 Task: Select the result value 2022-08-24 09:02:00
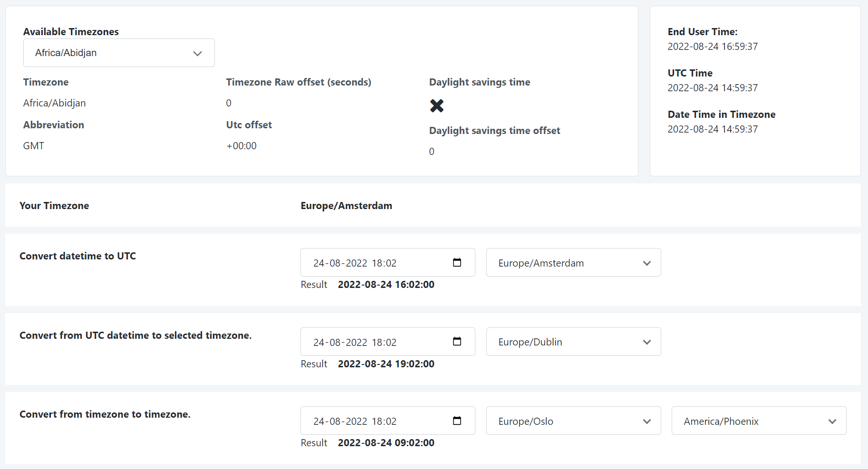tap(386, 443)
